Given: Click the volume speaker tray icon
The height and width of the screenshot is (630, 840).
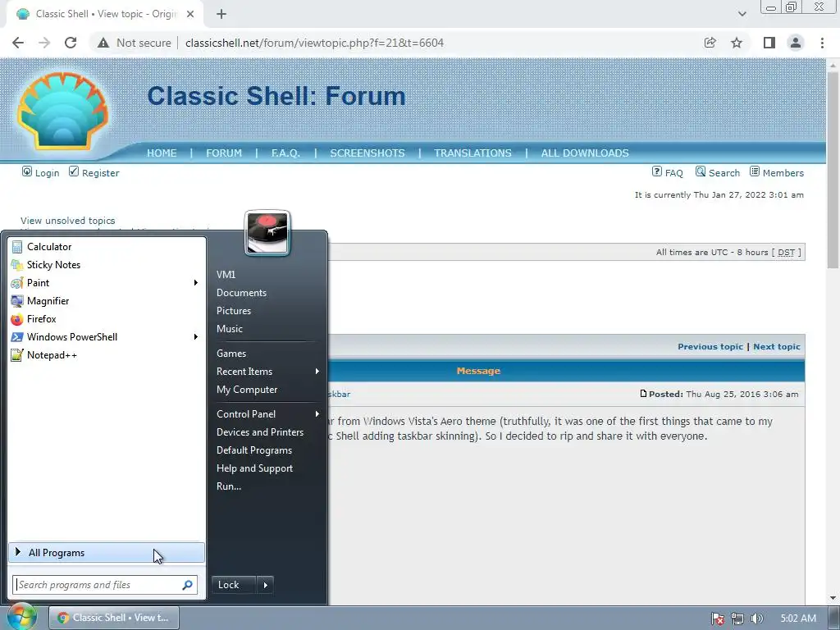Looking at the screenshot, I should pos(757,619).
